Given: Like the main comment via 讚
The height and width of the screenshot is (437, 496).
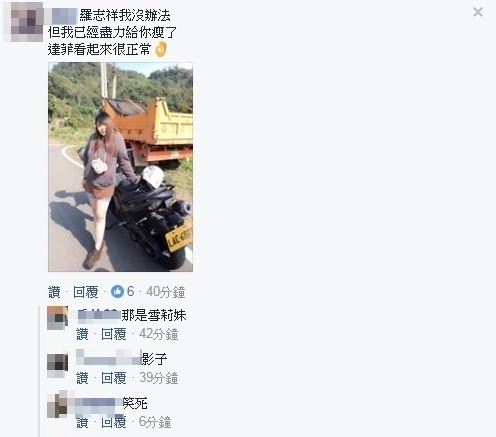Looking at the screenshot, I should click(x=54, y=292).
